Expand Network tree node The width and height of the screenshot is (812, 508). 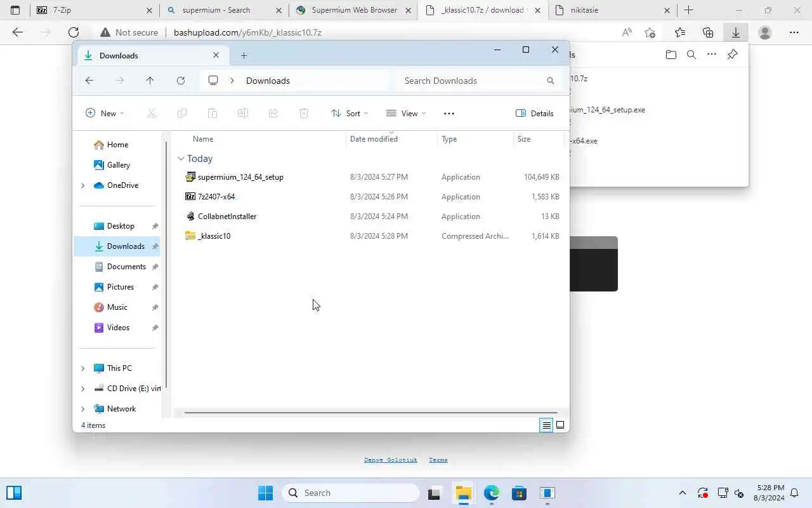[83, 409]
